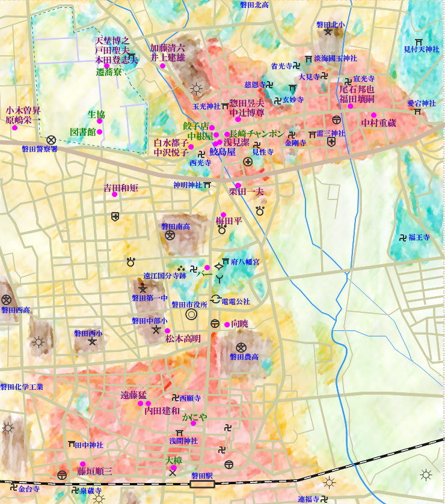Click the 磐田化学工業 text label

(x=22, y=387)
